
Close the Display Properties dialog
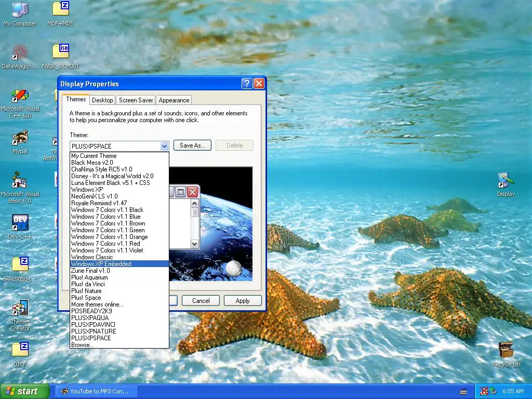[259, 84]
